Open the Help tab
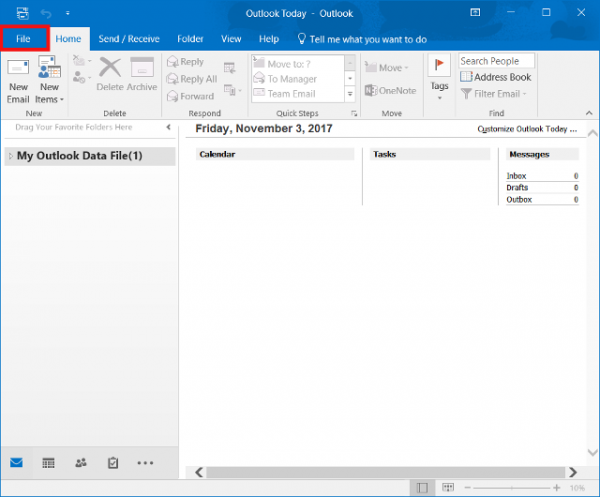 click(x=269, y=39)
